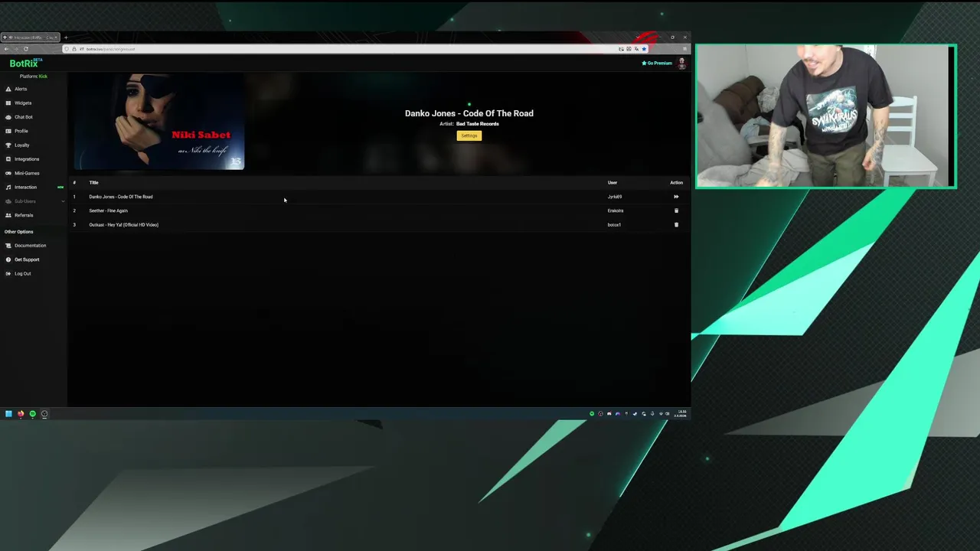Open the Widgets sidebar section
The width and height of the screenshot is (980, 551).
click(23, 103)
